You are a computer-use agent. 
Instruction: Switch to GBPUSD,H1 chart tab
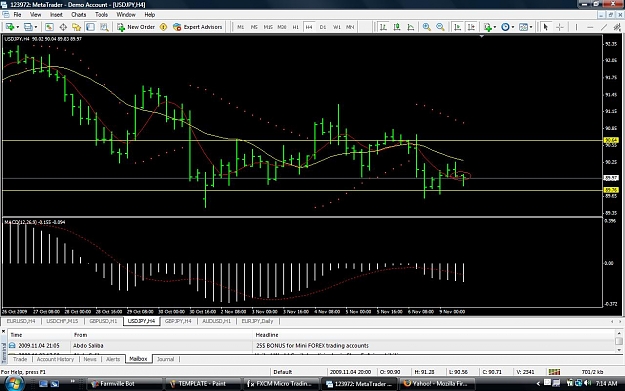103,321
